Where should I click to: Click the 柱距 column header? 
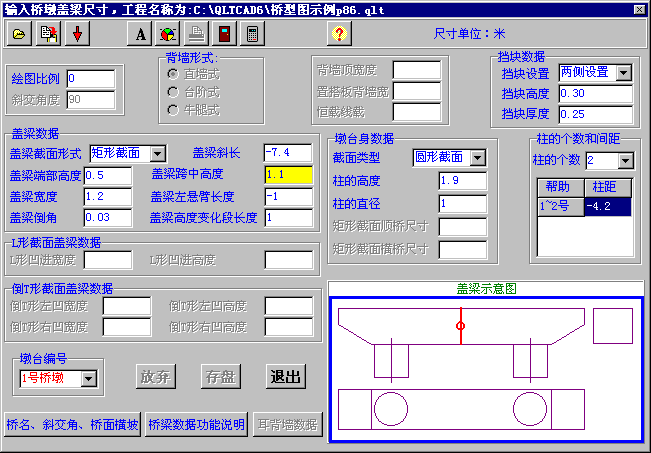pos(607,188)
